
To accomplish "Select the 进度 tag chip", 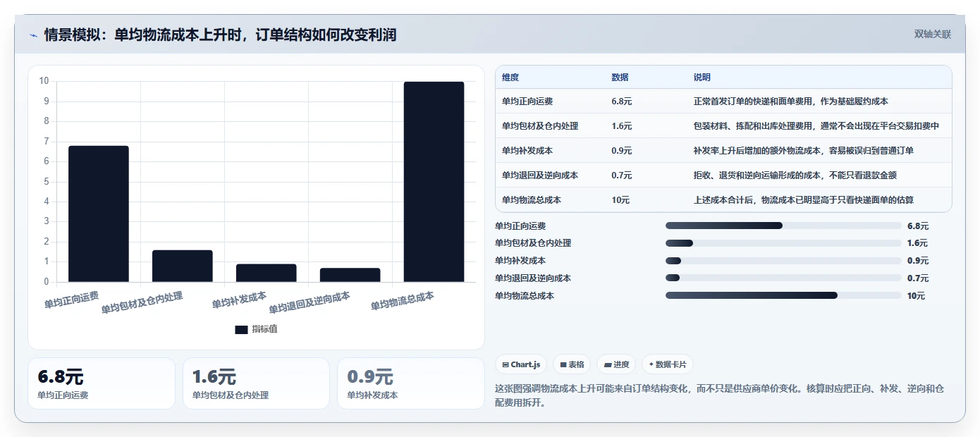I will tap(616, 364).
